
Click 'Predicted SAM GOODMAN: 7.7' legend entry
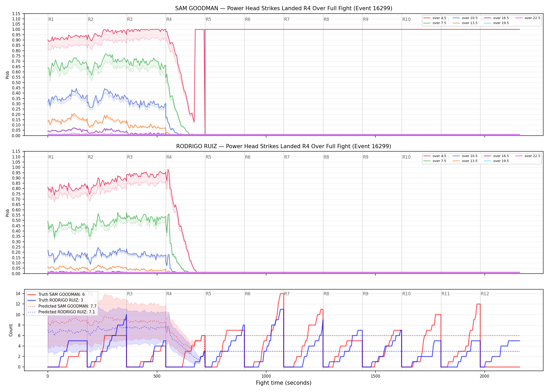[x=62, y=306]
